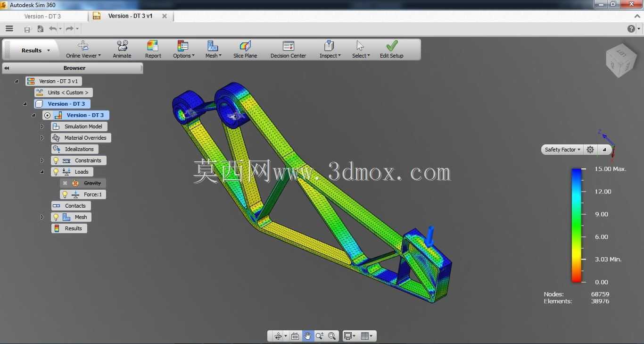Open the Help question mark
The height and width of the screenshot is (344, 644).
click(631, 29)
